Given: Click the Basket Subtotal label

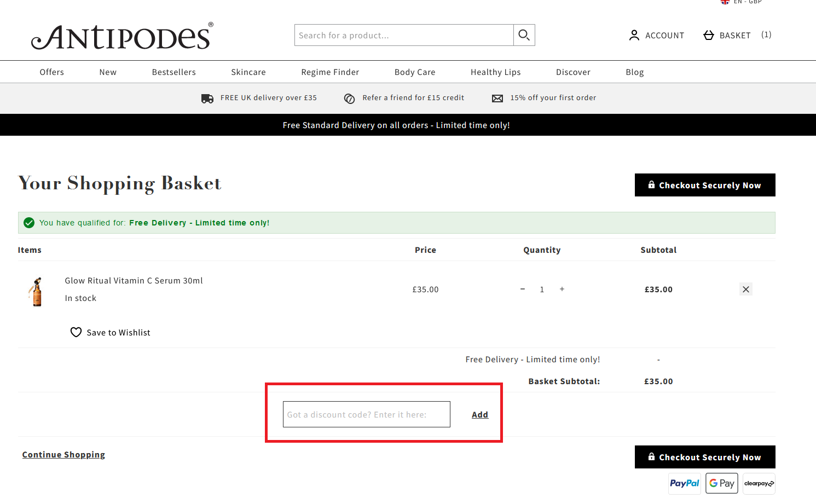Looking at the screenshot, I should tap(564, 381).
